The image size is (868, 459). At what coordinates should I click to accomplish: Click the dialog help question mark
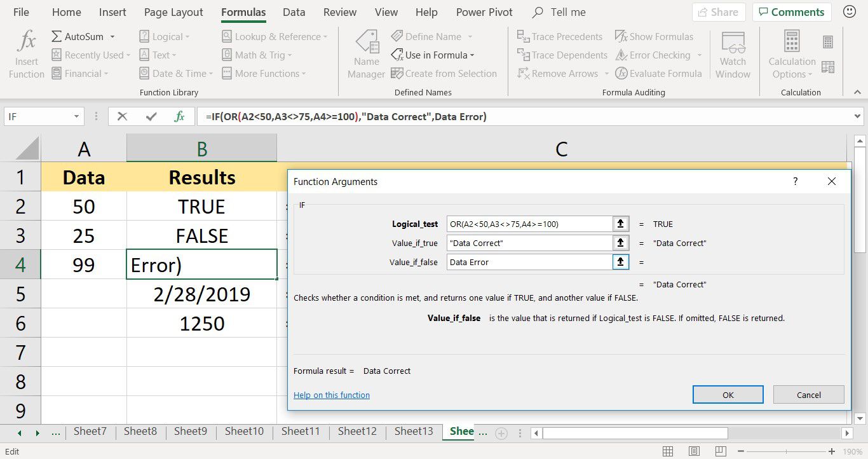pyautogui.click(x=796, y=182)
